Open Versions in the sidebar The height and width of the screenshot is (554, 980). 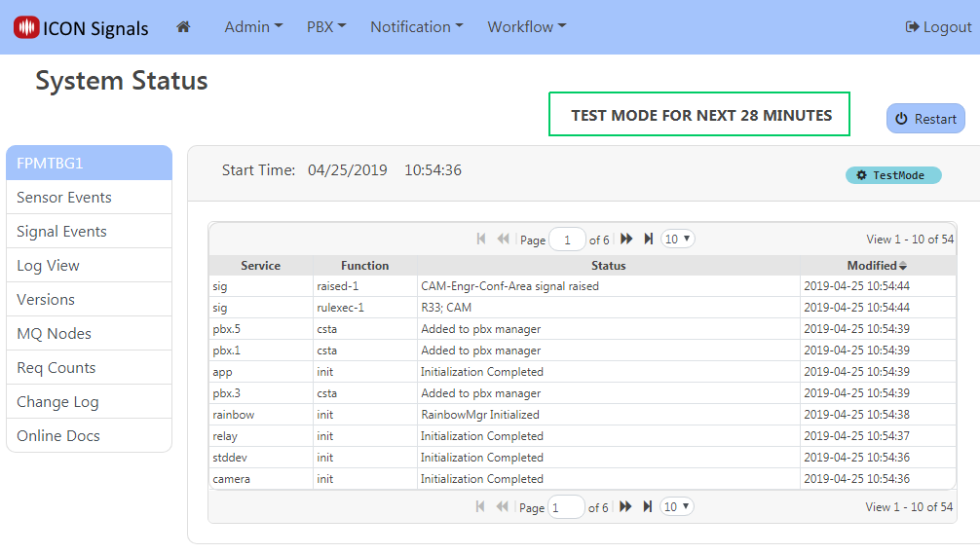pyautogui.click(x=89, y=299)
